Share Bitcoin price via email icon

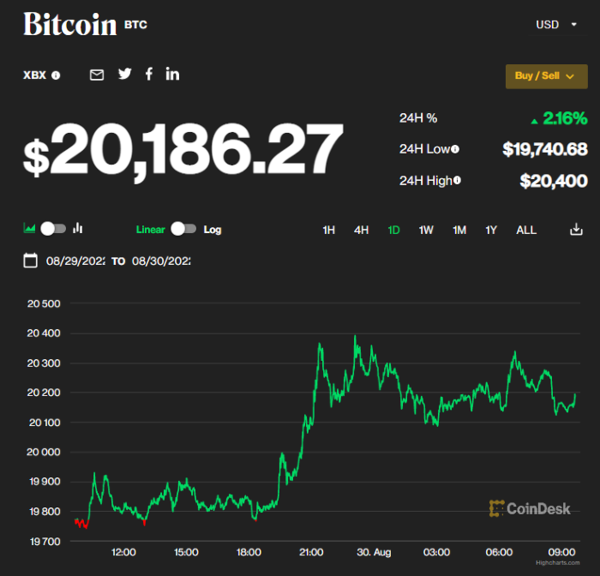[x=97, y=75]
